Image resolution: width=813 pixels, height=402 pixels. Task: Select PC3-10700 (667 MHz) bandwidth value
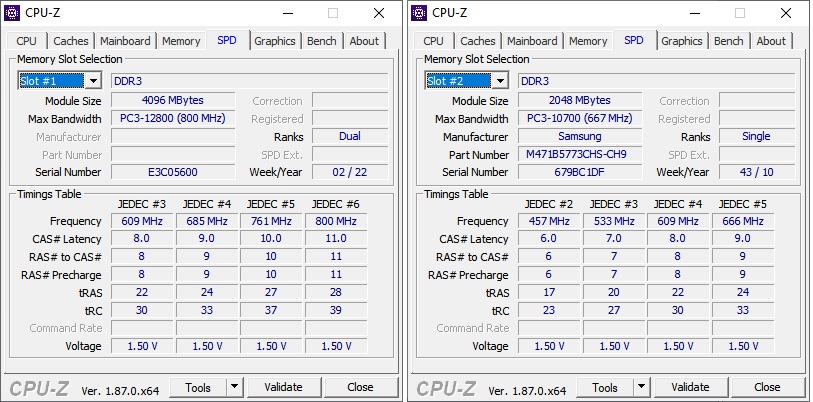(580, 118)
